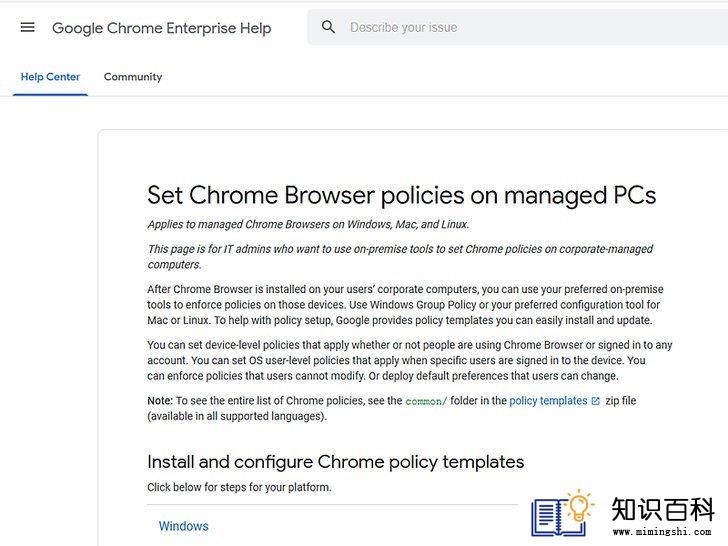Viewport: 728px width, 546px height.
Task: Click the Applies to managed Chrome Browsers line
Action: point(308,224)
